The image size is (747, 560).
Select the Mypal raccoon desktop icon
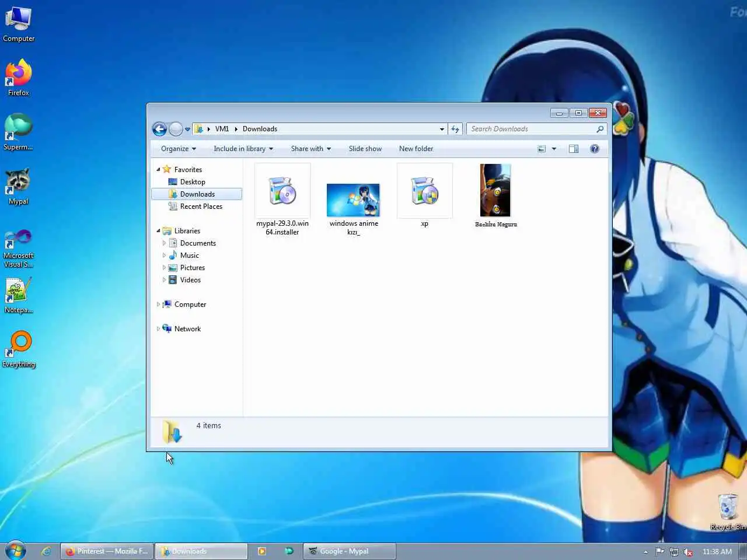[x=19, y=187]
